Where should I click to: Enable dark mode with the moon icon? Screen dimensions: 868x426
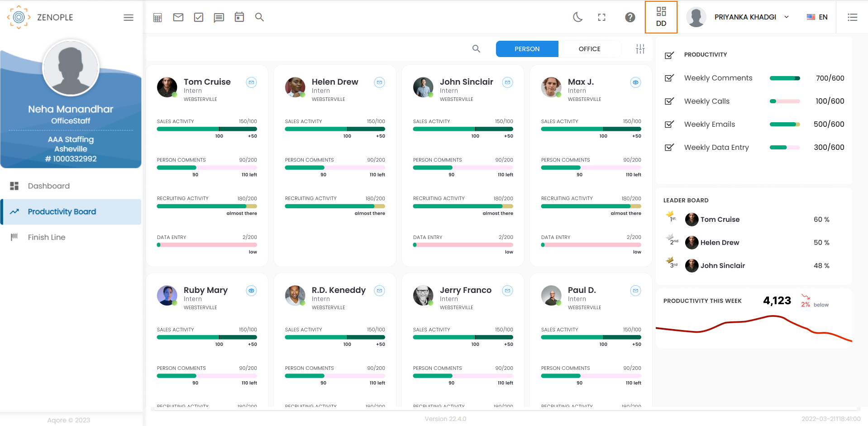[x=577, y=17]
